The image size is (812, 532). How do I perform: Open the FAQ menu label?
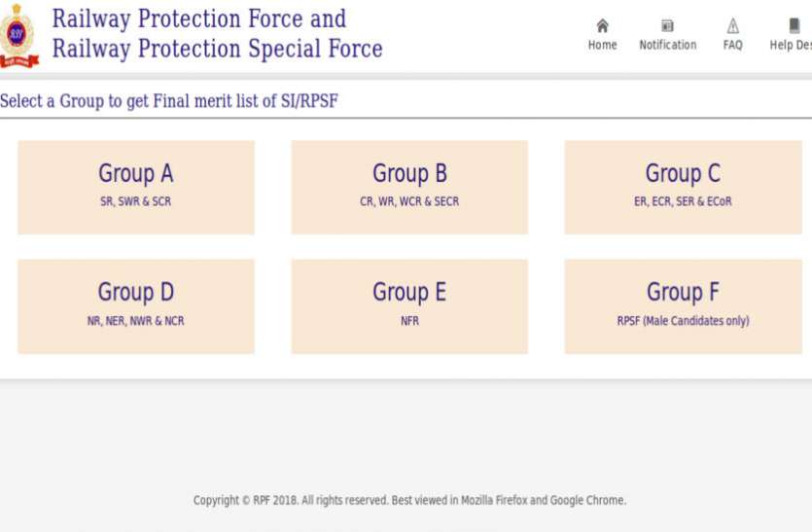(x=733, y=45)
